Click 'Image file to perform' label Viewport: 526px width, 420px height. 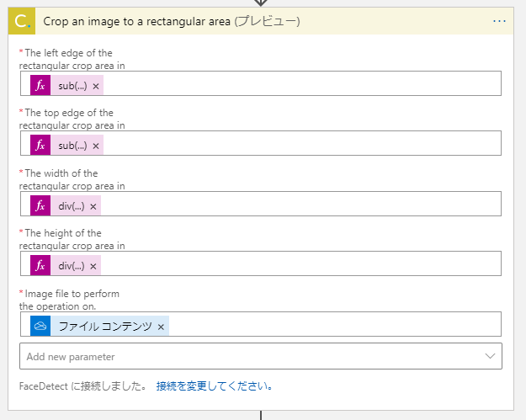tap(72, 294)
